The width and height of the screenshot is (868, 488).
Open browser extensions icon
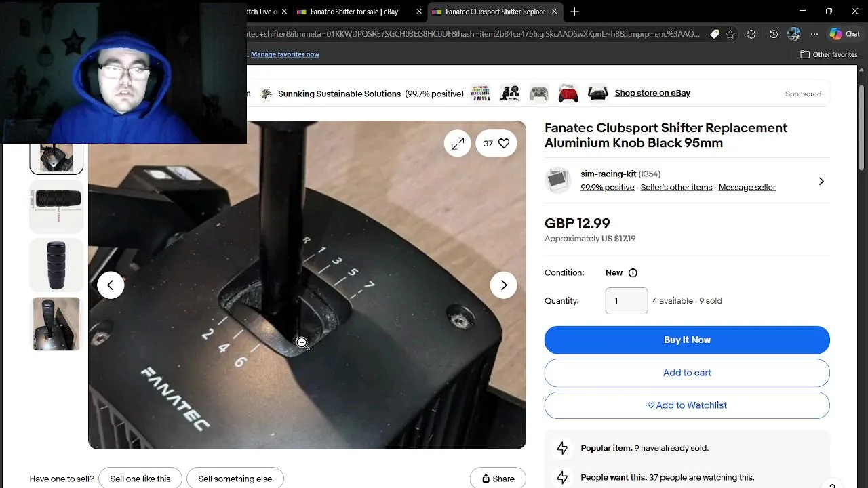[751, 34]
